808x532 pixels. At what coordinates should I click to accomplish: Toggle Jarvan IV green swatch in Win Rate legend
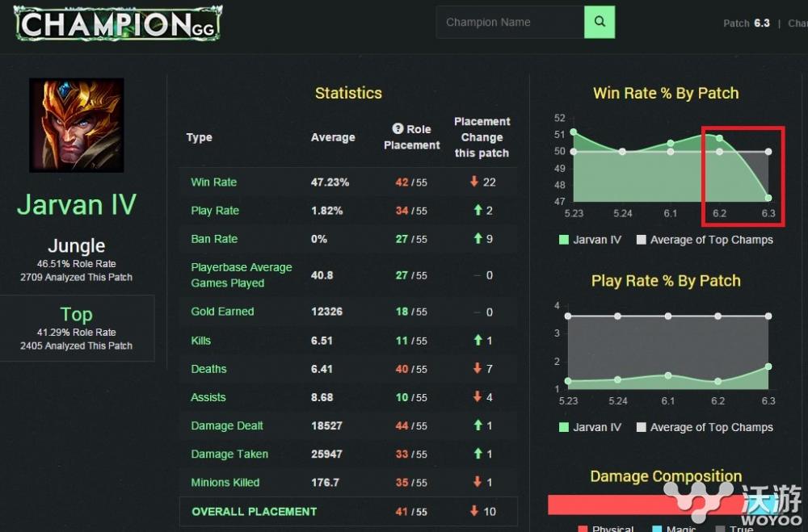(x=564, y=240)
